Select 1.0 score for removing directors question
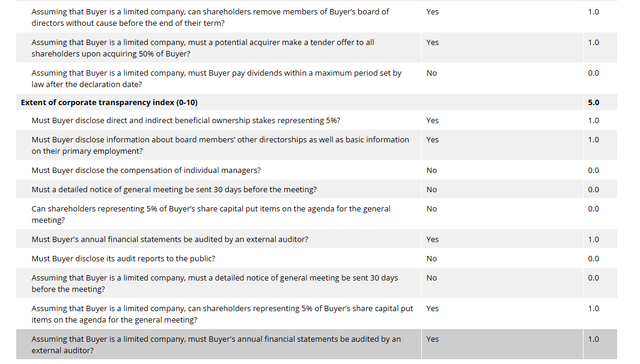640x364 pixels. click(x=593, y=12)
